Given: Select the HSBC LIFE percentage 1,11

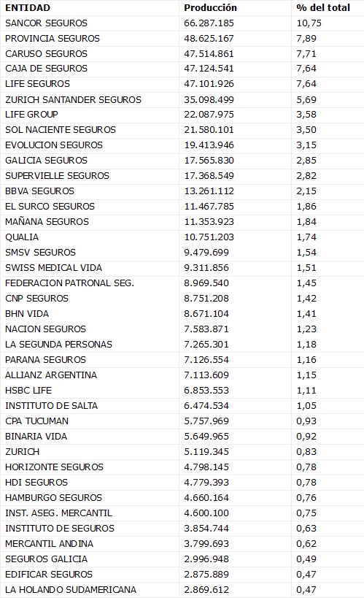Looking at the screenshot, I should [x=306, y=391].
